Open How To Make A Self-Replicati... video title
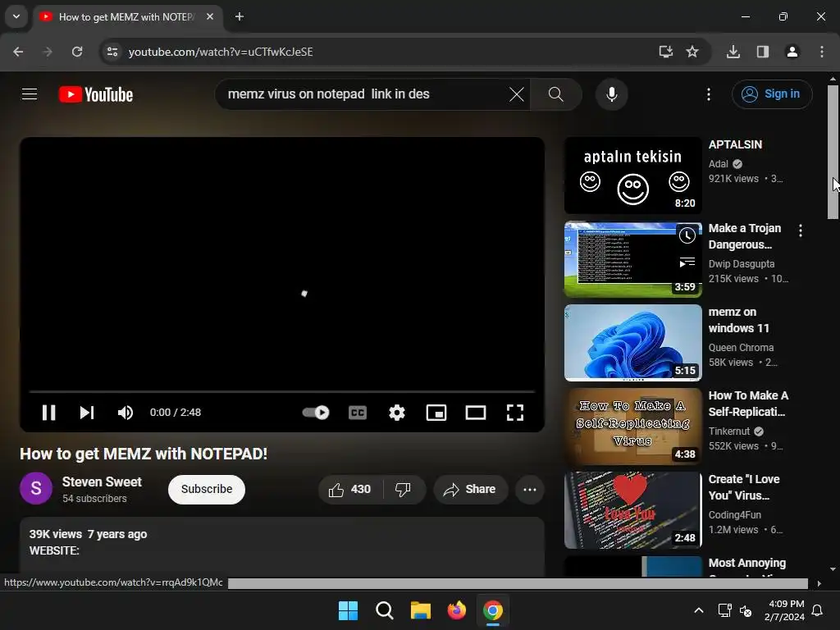 tap(748, 404)
